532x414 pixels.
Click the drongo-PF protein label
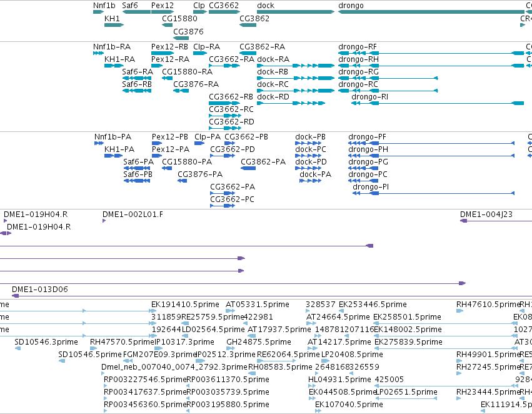click(x=367, y=137)
